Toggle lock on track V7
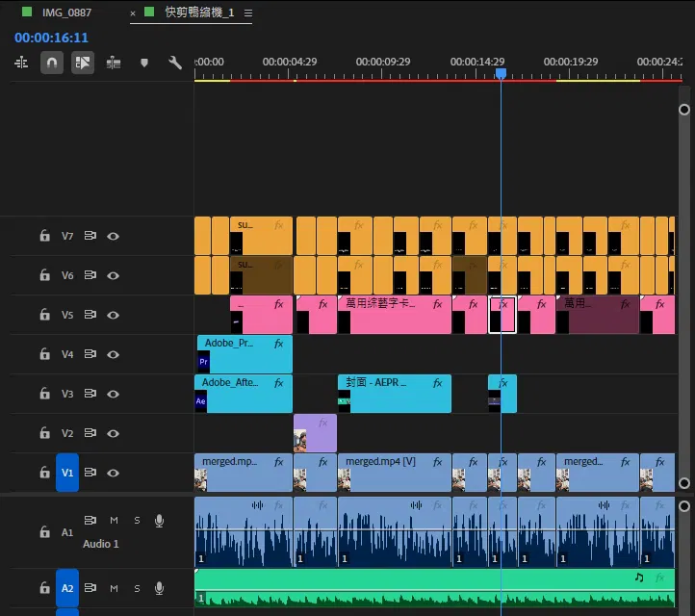Viewport: 695px width, 616px height. [x=45, y=236]
